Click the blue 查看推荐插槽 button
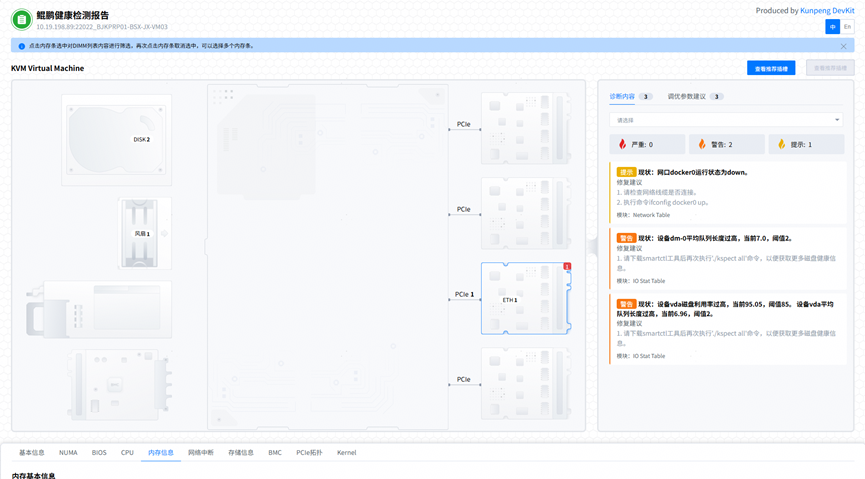Image resolution: width=865 pixels, height=479 pixels. tap(771, 69)
